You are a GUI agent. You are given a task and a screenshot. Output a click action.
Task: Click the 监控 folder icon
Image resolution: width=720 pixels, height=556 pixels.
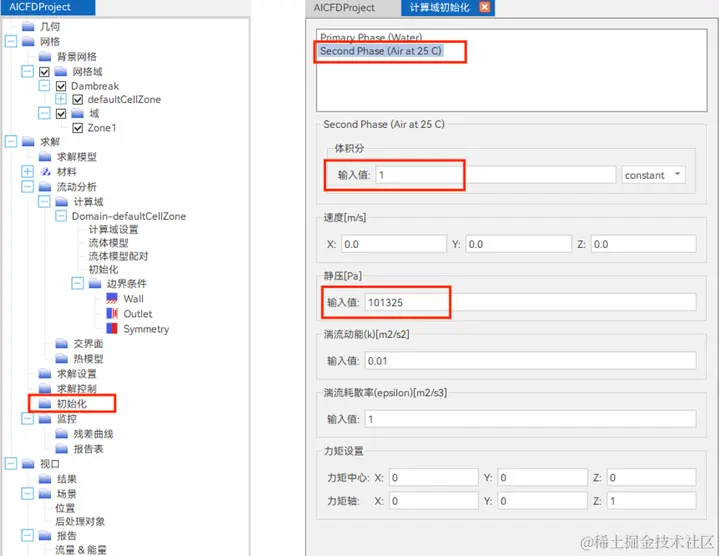[x=45, y=419]
